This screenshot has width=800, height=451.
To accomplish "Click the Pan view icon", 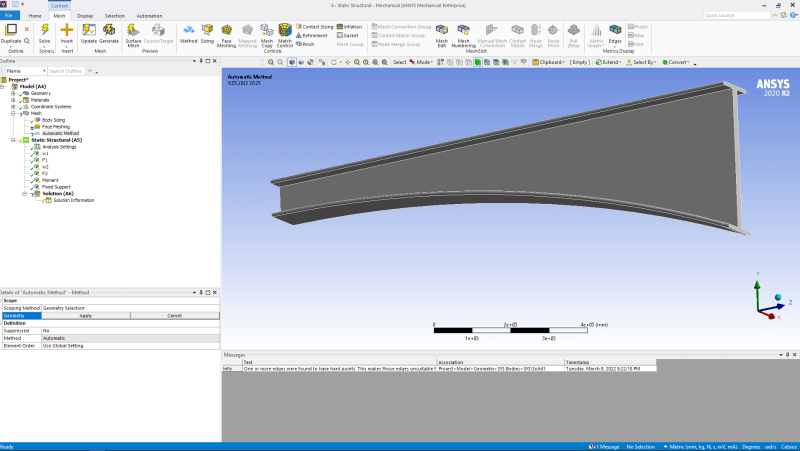I will 347,62.
